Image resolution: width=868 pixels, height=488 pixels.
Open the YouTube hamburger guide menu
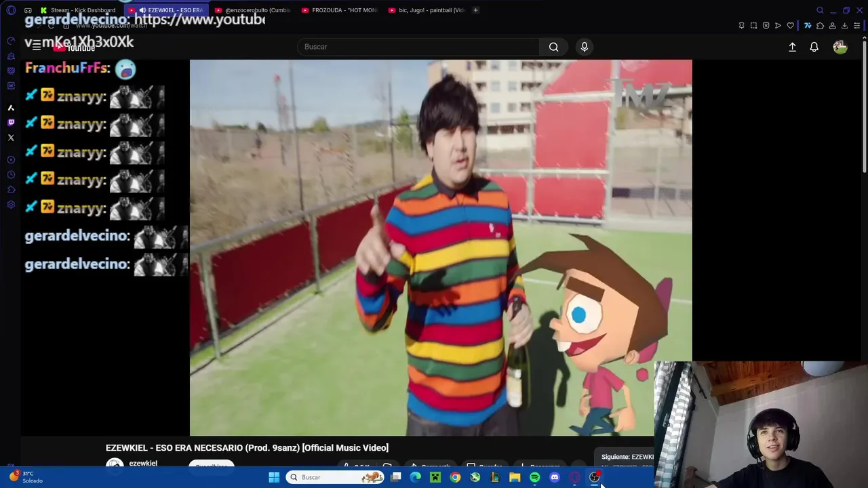point(37,47)
